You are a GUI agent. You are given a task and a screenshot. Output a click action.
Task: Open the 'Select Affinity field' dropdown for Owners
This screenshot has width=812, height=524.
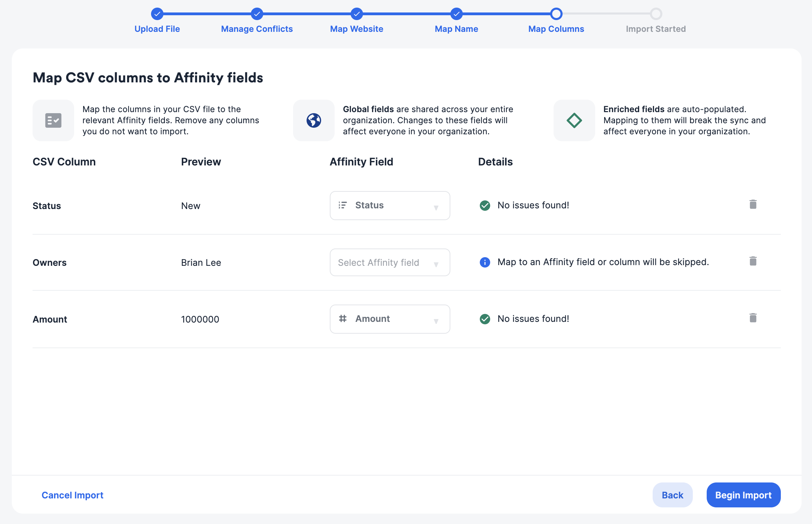coord(390,262)
